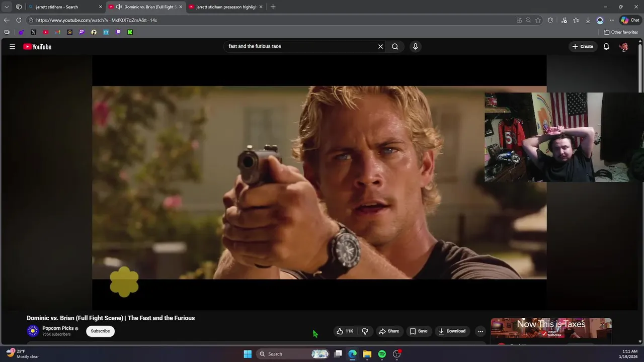644x362 pixels.
Task: Open Microsoft Edge from the taskbar
Action: click(x=353, y=354)
